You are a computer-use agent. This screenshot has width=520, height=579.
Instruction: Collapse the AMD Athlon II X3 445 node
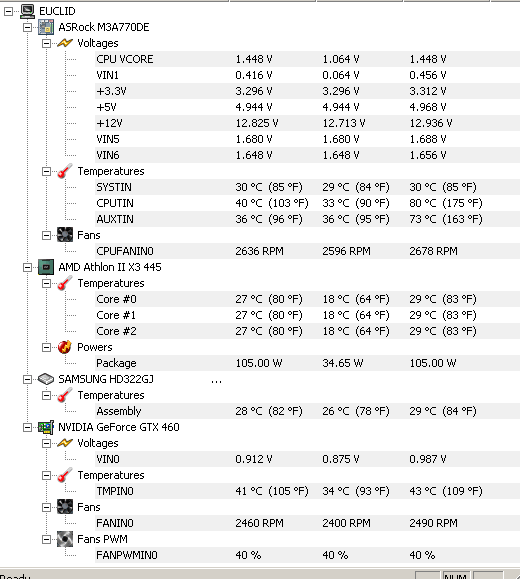coord(27,267)
